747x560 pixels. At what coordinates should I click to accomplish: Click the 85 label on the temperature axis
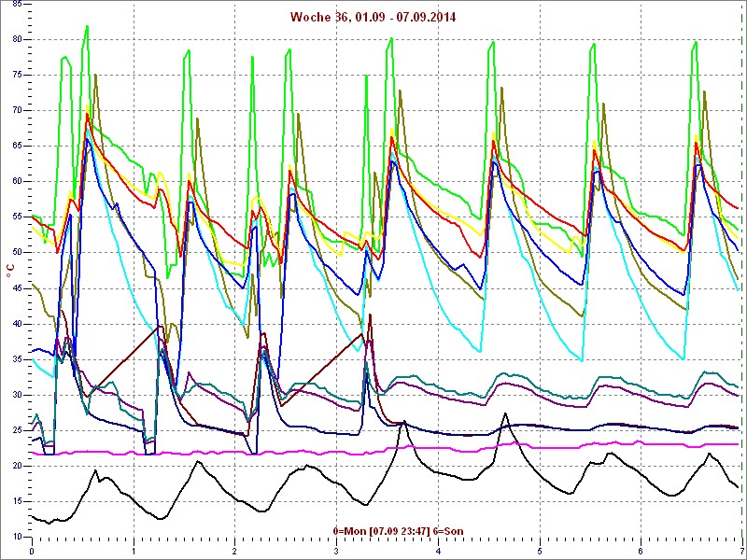coord(16,4)
